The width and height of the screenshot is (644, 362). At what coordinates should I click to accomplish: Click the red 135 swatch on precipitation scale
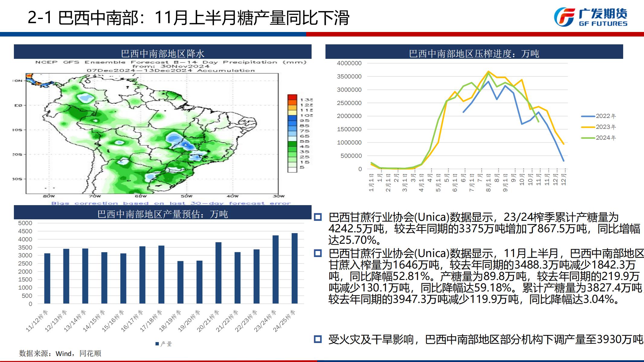pyautogui.click(x=292, y=97)
